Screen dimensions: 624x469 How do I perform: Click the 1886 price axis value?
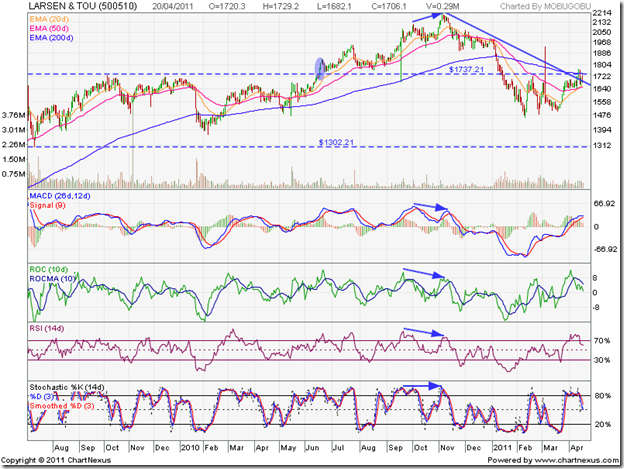point(602,53)
